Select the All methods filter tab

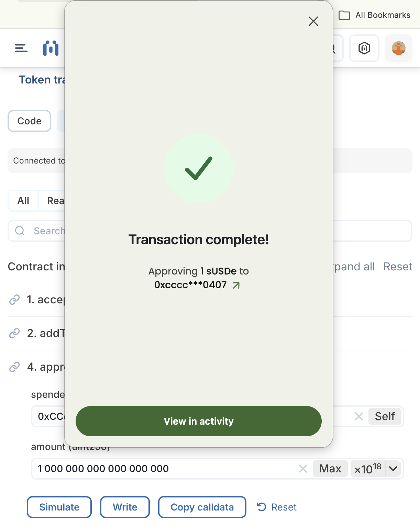(x=23, y=201)
